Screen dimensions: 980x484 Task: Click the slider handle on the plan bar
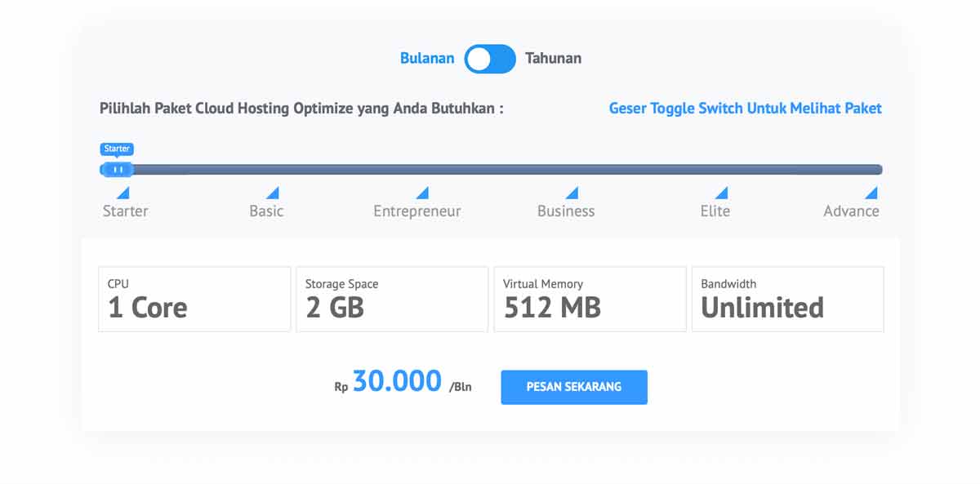point(116,169)
